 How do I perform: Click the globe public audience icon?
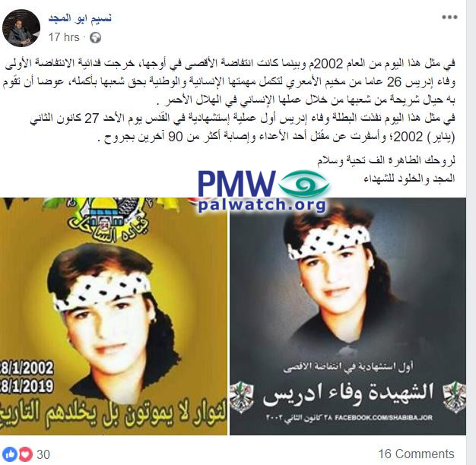[95, 38]
